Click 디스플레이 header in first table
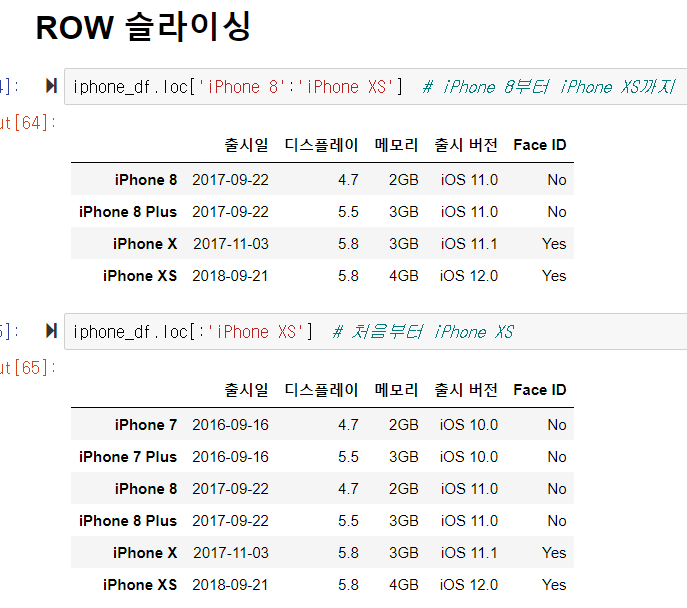 [321, 145]
